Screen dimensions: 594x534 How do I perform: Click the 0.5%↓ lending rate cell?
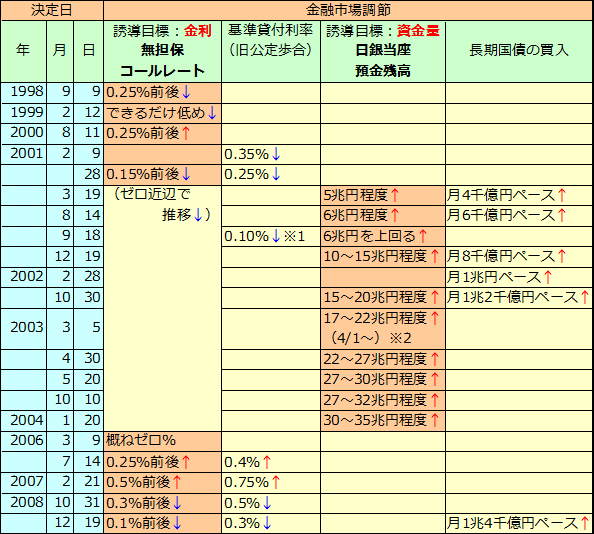pyautogui.click(x=271, y=503)
